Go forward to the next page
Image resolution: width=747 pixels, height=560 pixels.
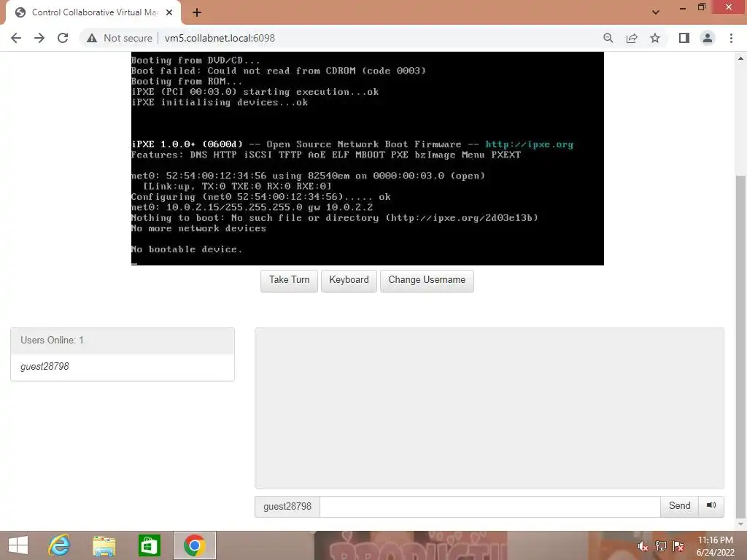tap(39, 38)
